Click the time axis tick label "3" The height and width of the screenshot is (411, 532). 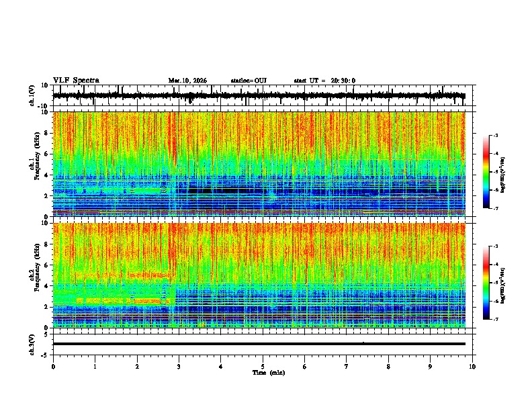[x=179, y=367]
